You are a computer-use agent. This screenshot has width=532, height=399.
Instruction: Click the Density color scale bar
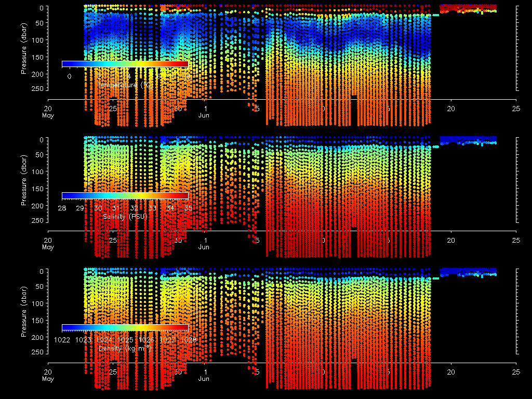tap(125, 327)
